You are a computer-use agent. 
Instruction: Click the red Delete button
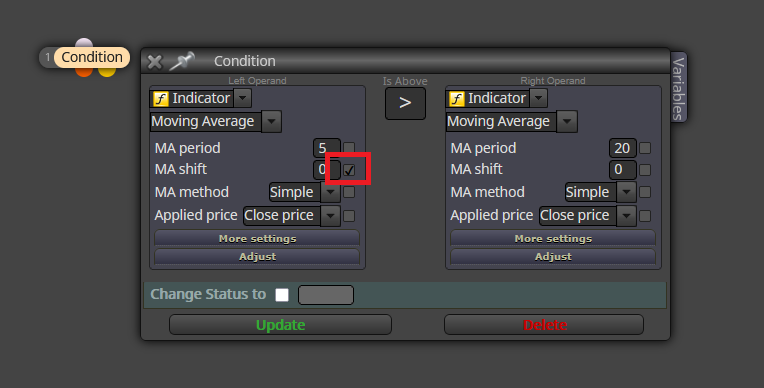(x=544, y=325)
